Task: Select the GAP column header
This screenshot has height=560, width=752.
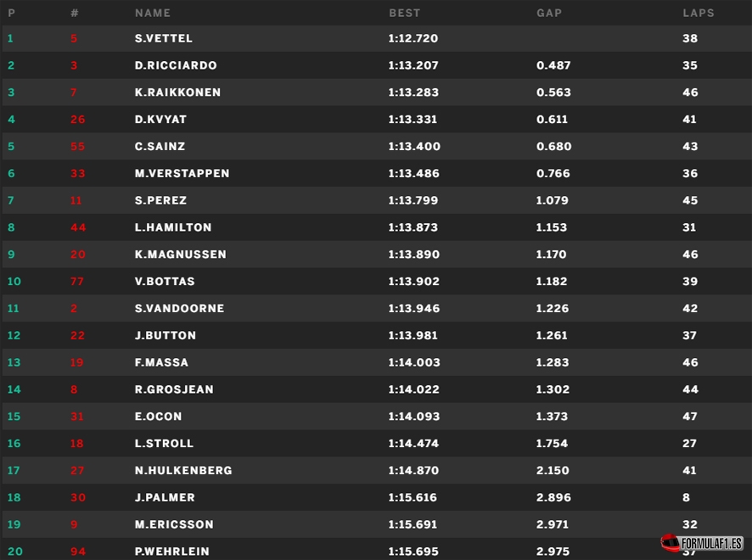Action: [x=549, y=13]
